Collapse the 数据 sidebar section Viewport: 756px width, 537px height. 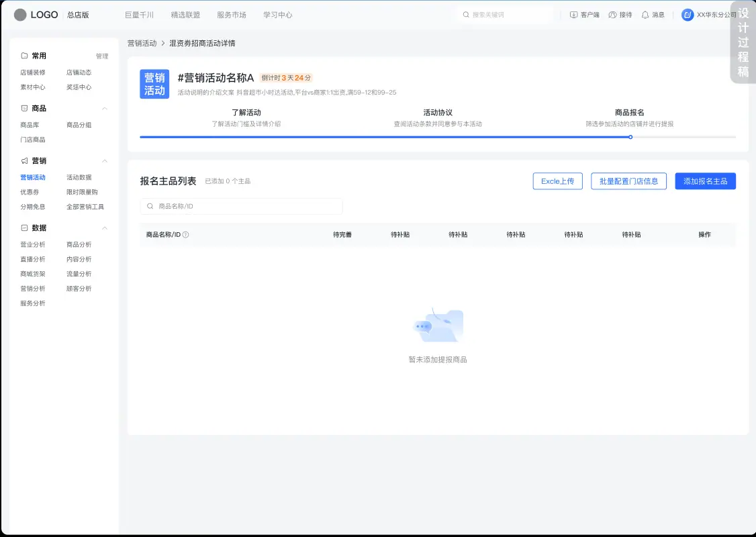pos(105,228)
